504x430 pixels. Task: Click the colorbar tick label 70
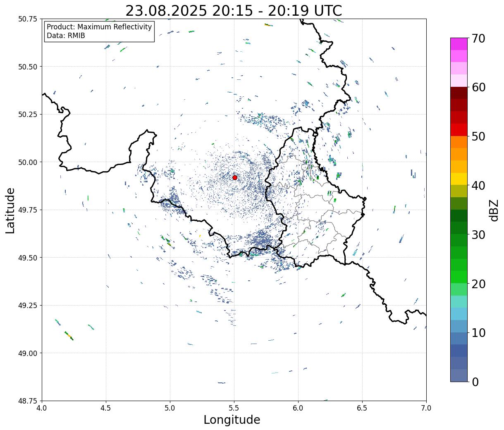(478, 38)
